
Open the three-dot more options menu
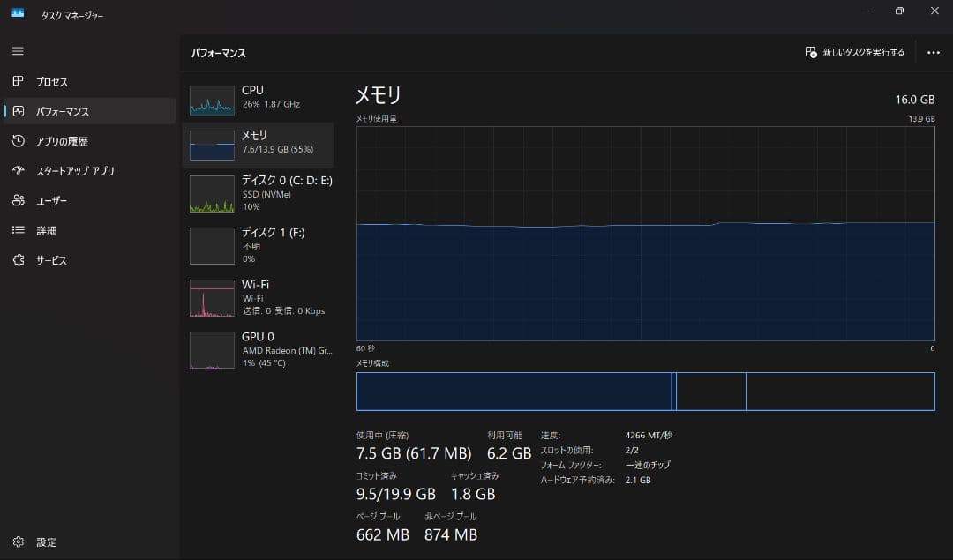point(934,53)
